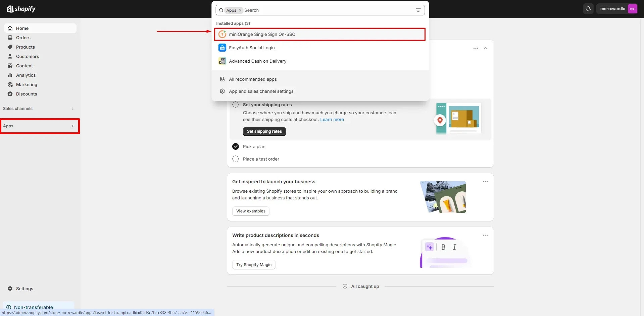Expand the Apps section chevron
This screenshot has height=316, width=644.
click(x=72, y=126)
